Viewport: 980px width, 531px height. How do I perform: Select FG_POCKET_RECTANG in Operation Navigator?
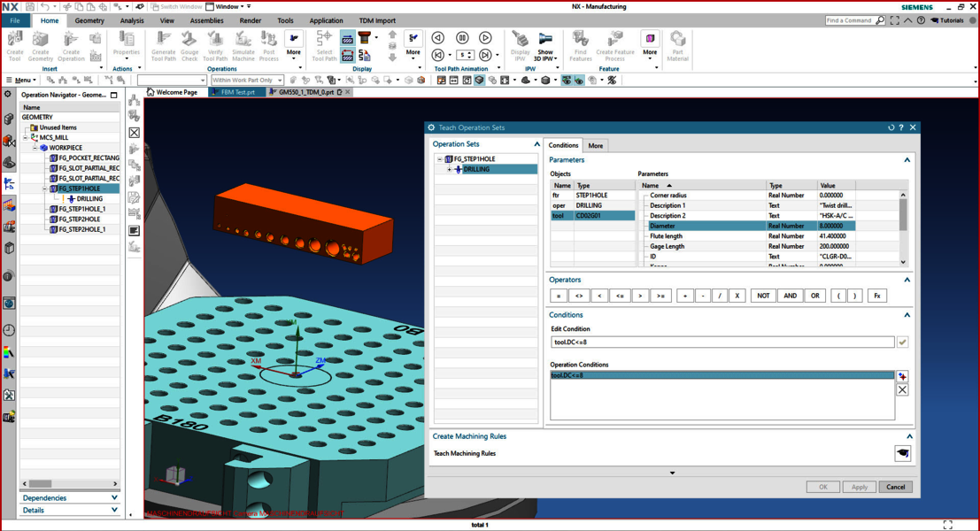84,158
